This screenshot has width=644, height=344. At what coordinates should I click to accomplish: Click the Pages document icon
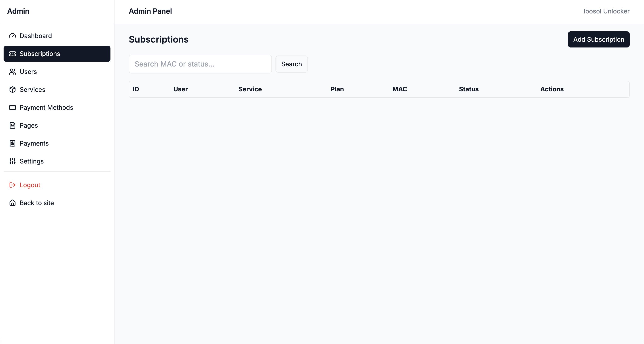(x=13, y=125)
